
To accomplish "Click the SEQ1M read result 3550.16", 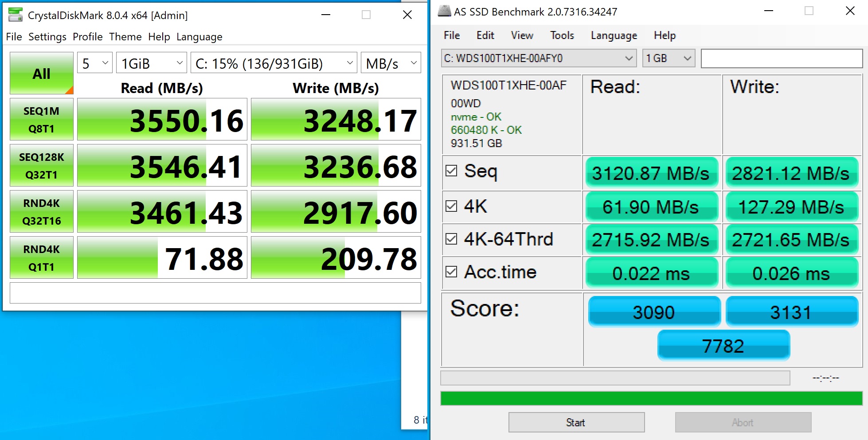I will 162,120.
